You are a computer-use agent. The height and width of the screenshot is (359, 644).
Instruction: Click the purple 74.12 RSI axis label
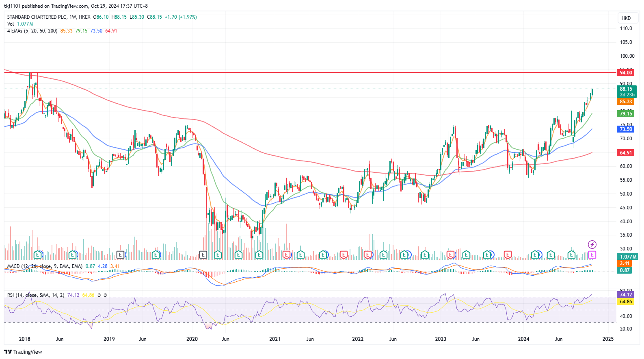[x=626, y=295]
